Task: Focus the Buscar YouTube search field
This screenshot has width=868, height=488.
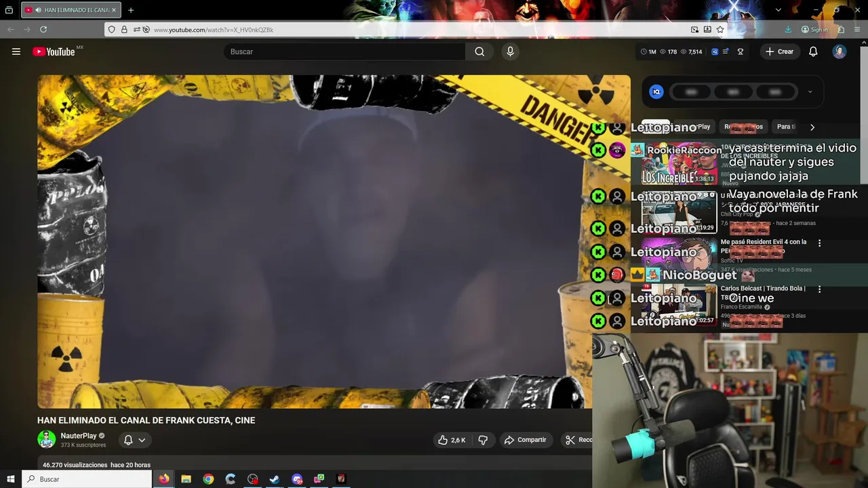Action: click(344, 52)
